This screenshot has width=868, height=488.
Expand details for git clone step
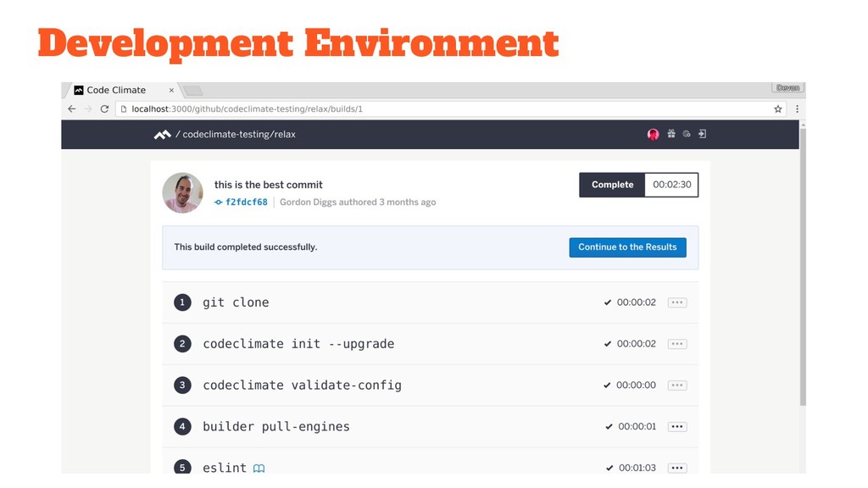677,302
